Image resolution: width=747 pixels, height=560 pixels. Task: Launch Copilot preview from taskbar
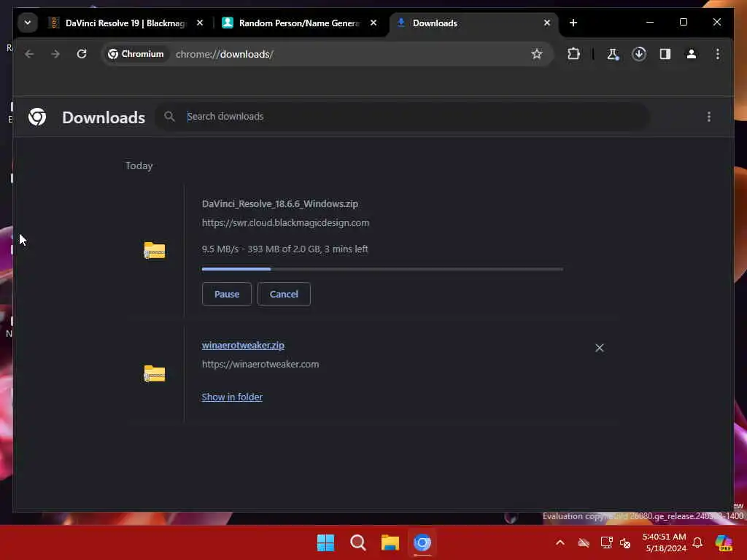click(724, 542)
